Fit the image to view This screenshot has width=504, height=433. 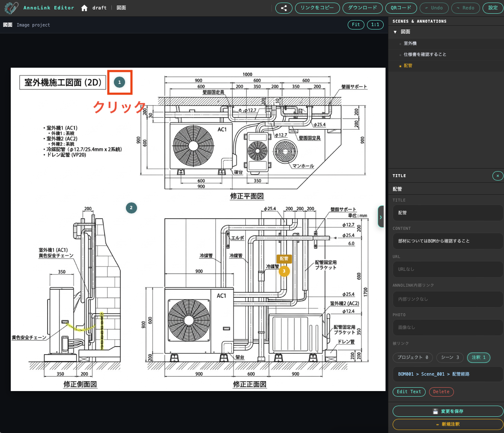pyautogui.click(x=356, y=25)
